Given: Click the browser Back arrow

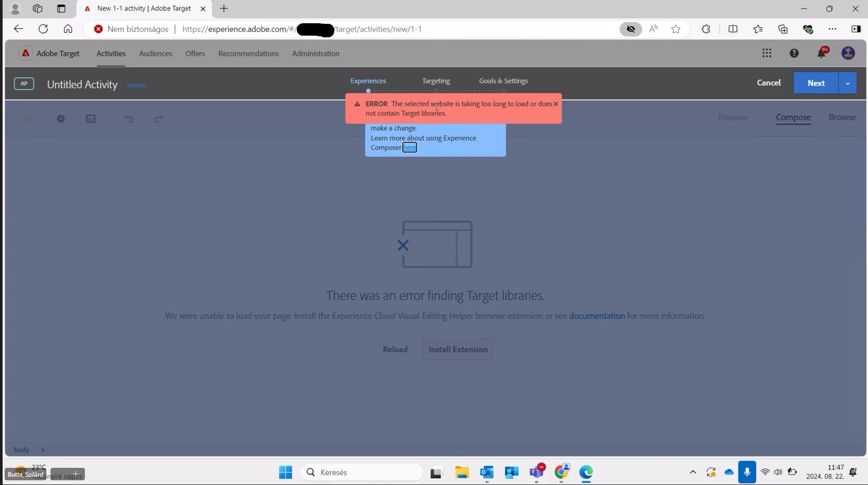Looking at the screenshot, I should pyautogui.click(x=18, y=29).
